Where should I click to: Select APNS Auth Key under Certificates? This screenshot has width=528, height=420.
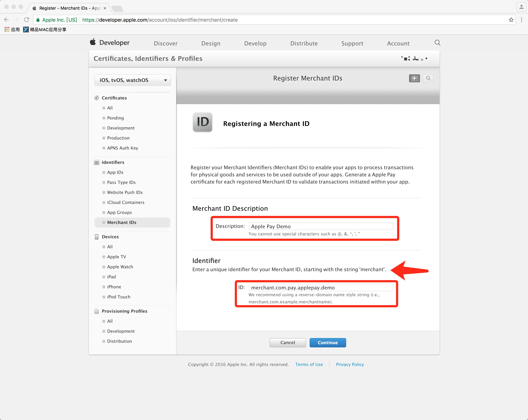point(122,148)
